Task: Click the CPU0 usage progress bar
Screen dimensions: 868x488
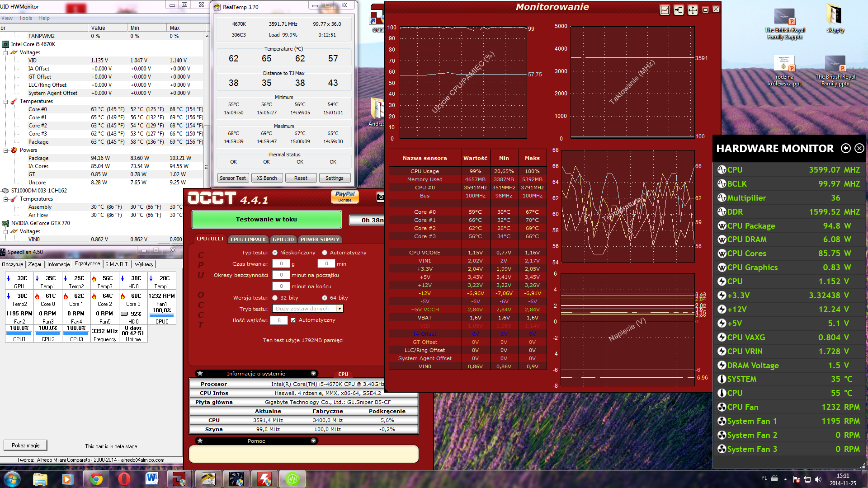Action: [x=161, y=316]
